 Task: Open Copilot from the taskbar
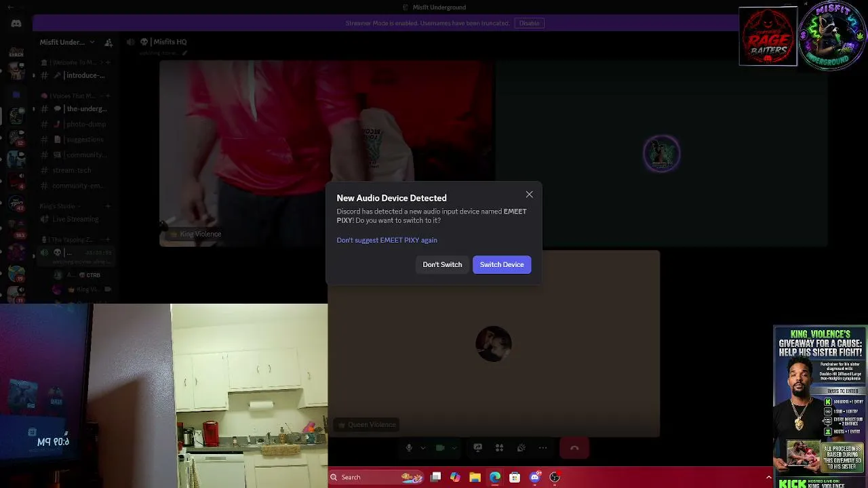click(x=455, y=477)
